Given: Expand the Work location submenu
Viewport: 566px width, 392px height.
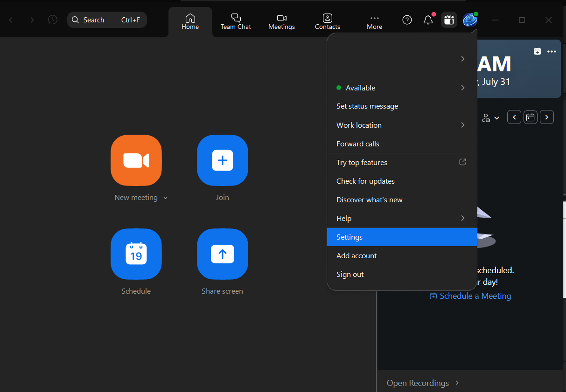Looking at the screenshot, I should (x=401, y=125).
